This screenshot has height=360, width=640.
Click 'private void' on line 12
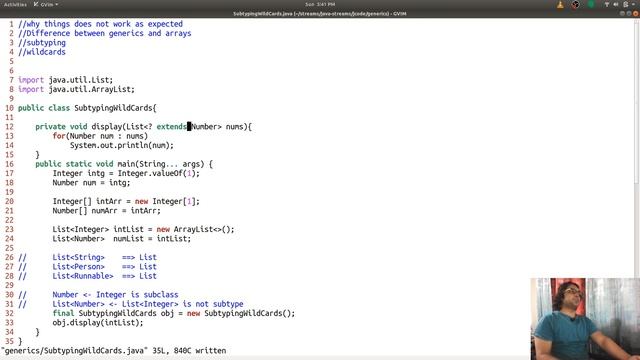click(x=61, y=127)
